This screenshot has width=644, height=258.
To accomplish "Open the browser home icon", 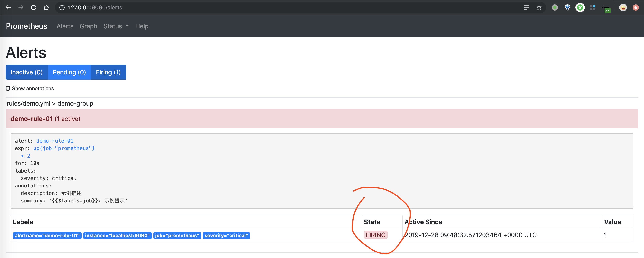I will 46,7.
